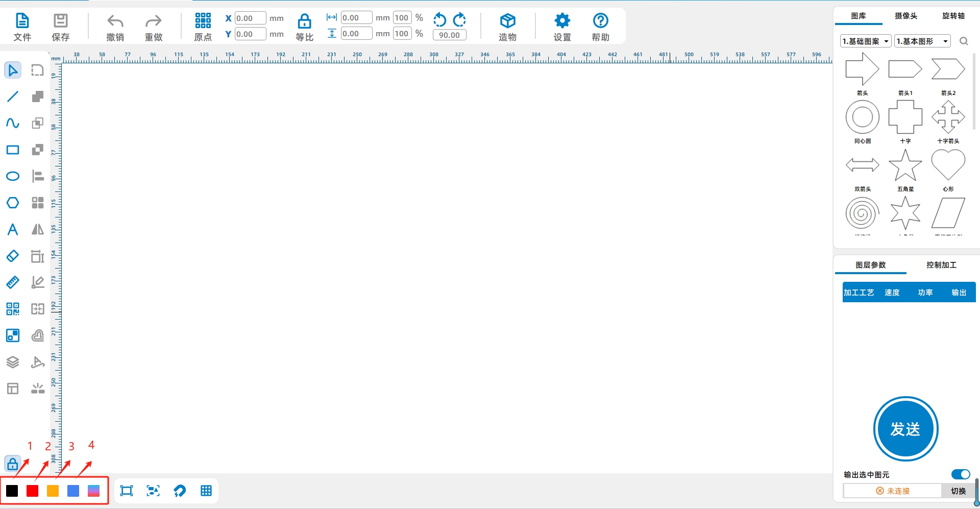Click the 切换 switch button
Image resolution: width=980 pixels, height=509 pixels.
point(959,491)
